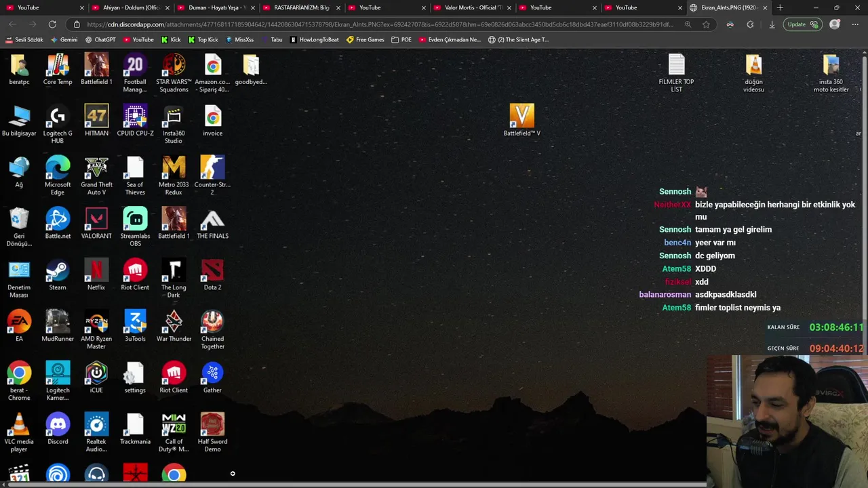Open the three-dot browser settings menu
Viewport: 868px width, 488px height.
tap(854, 24)
